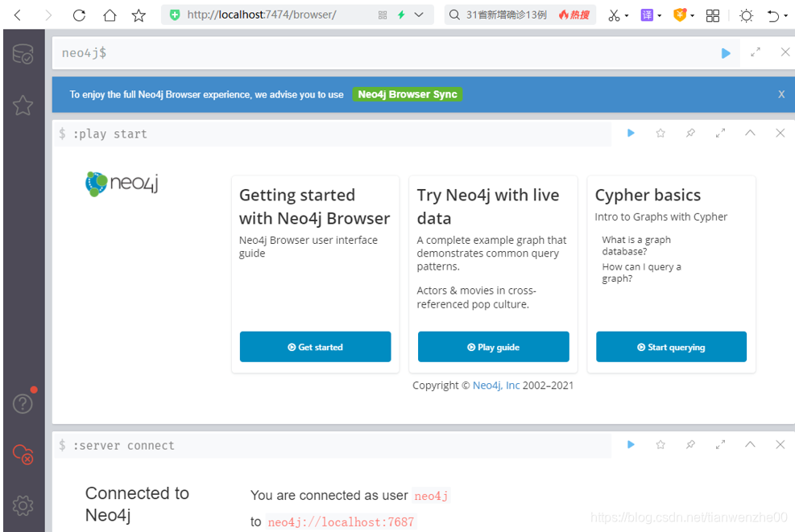Click the scissors screenshot tool in the browser toolbar
The height and width of the screenshot is (532, 795).
coord(615,15)
